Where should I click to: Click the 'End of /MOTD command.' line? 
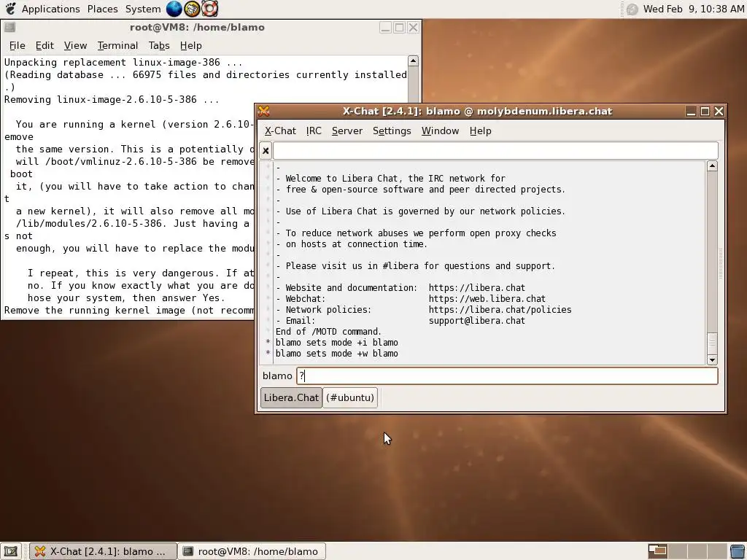pyautogui.click(x=329, y=332)
